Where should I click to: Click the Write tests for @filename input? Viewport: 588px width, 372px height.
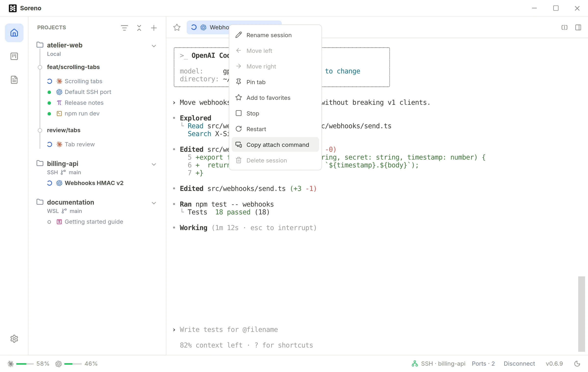click(x=229, y=330)
